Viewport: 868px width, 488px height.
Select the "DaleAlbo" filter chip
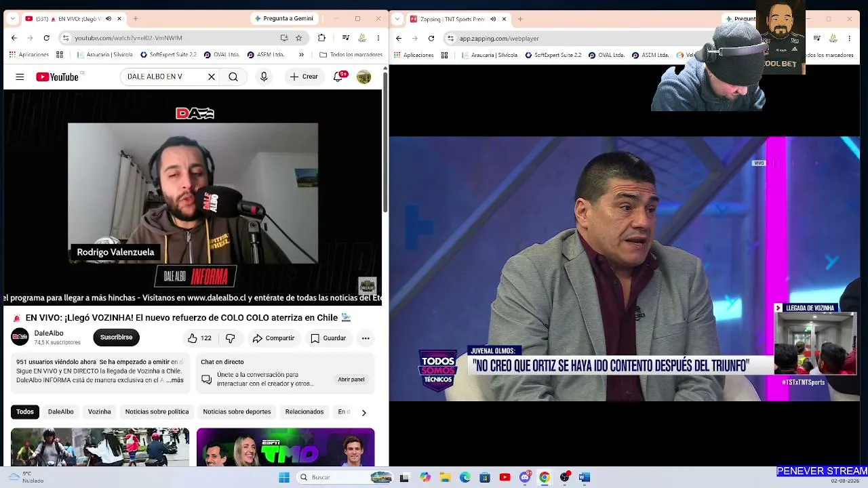(61, 412)
